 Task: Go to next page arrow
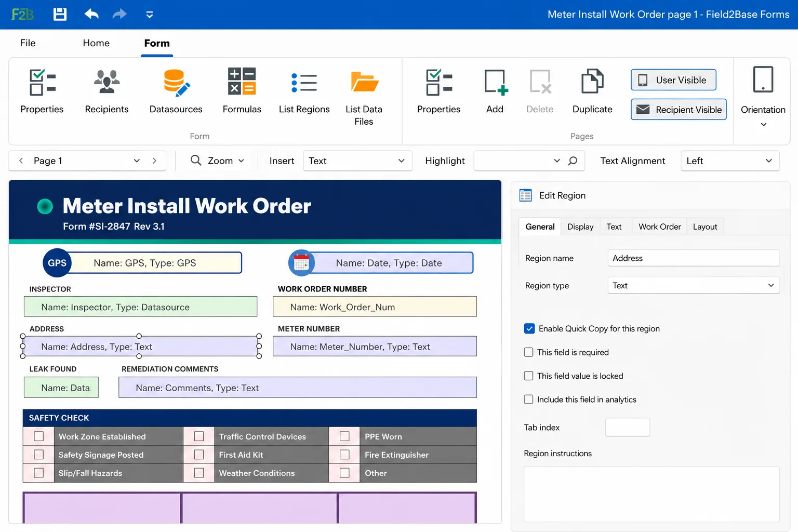[154, 161]
